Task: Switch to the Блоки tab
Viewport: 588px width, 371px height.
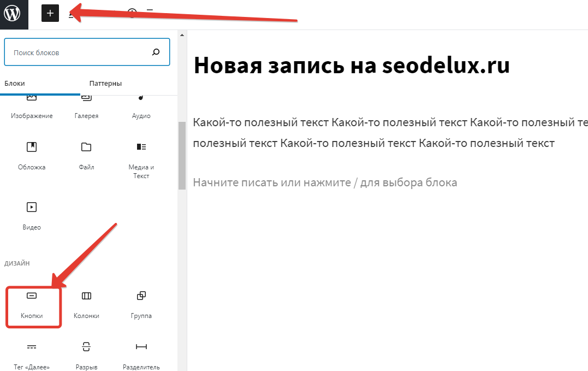Action: click(x=15, y=84)
